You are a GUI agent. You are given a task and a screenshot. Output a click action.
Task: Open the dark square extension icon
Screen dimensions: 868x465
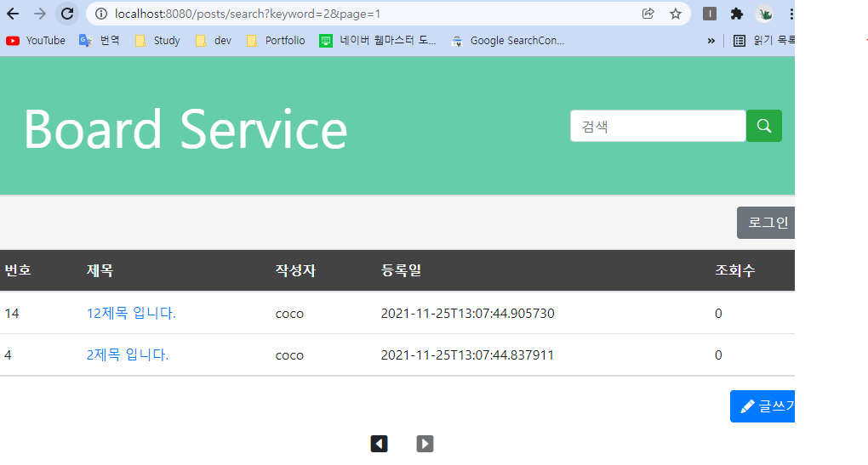point(709,14)
